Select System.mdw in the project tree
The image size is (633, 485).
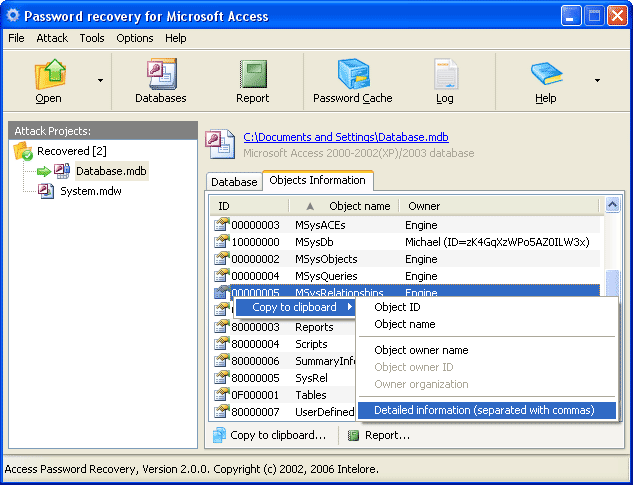click(x=91, y=191)
